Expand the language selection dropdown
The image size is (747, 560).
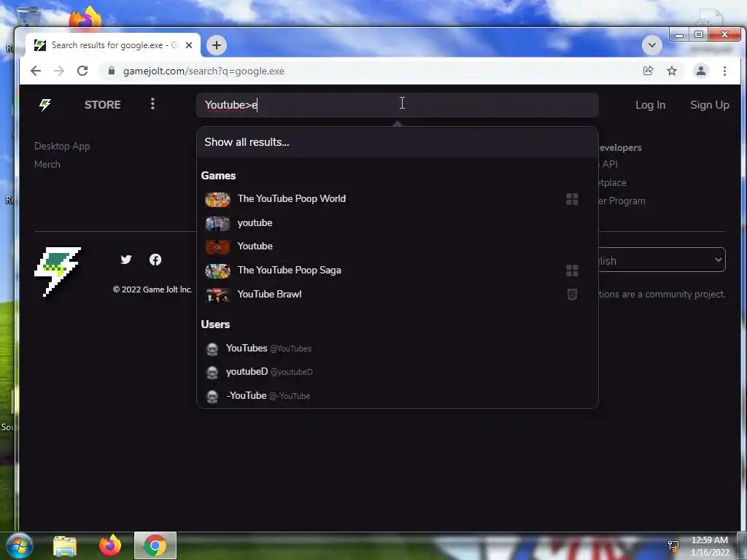[662, 260]
